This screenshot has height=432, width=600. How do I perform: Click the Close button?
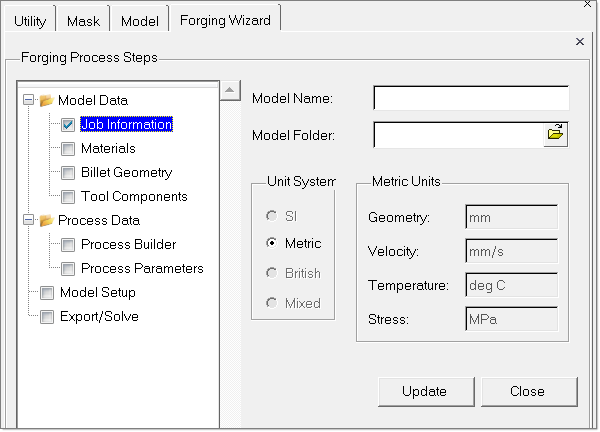pos(527,391)
